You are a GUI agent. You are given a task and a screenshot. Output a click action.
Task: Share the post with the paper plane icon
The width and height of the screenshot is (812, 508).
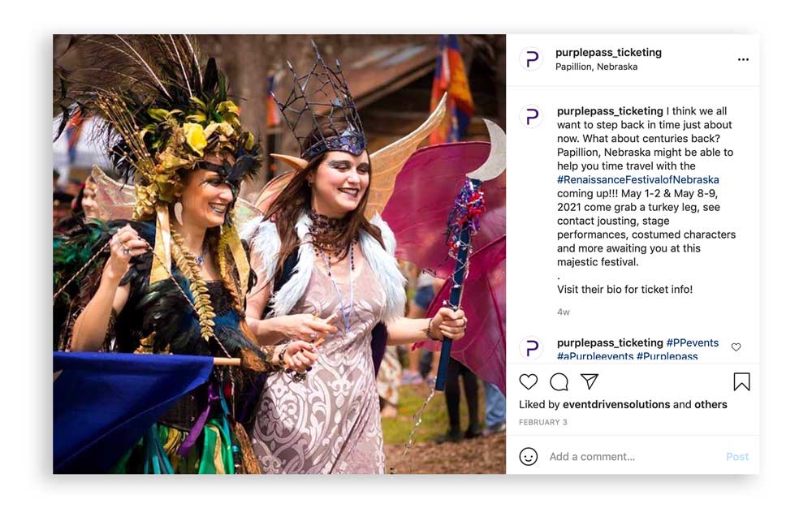click(x=590, y=381)
